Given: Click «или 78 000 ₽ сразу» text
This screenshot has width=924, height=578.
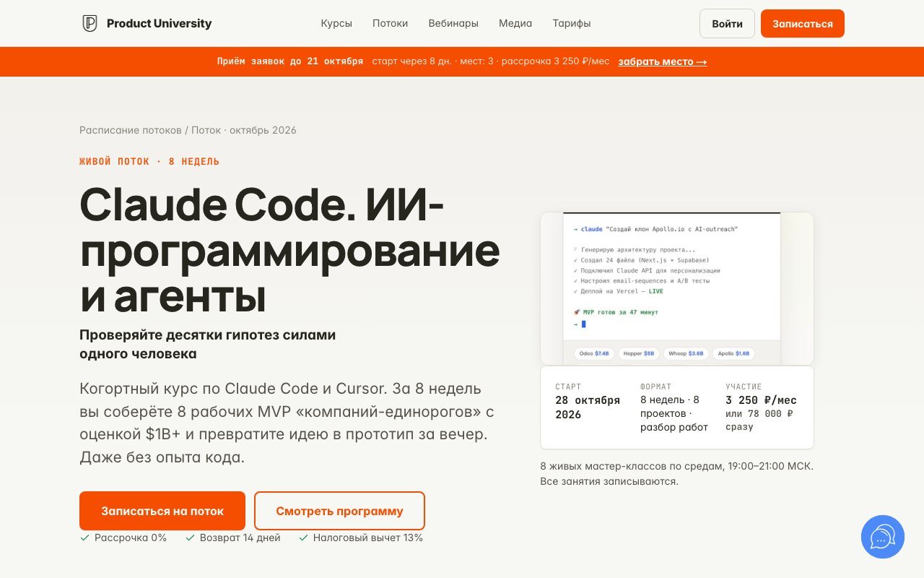Looking at the screenshot, I should (x=759, y=420).
